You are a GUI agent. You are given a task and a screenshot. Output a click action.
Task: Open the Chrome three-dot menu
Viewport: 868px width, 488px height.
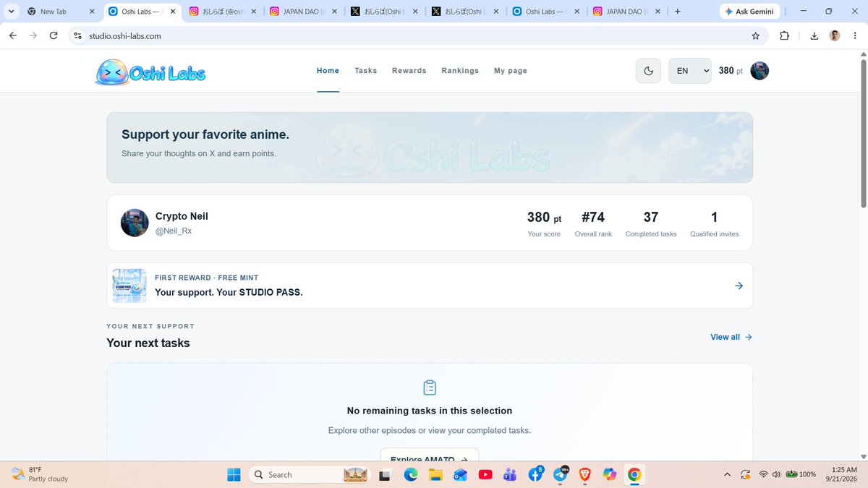(854, 35)
